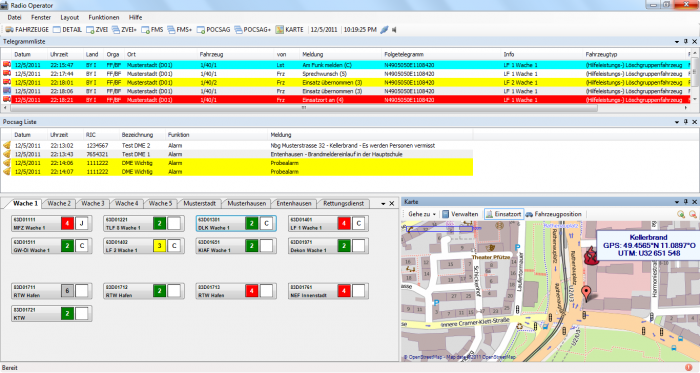Click the bell icon of Test DME 2 row

7,145
